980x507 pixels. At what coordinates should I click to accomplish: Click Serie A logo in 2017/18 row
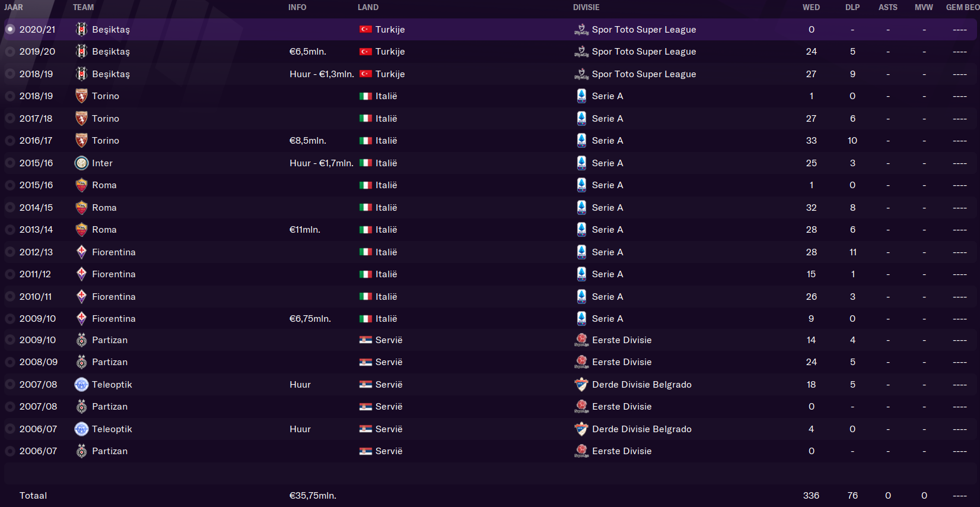tap(581, 118)
